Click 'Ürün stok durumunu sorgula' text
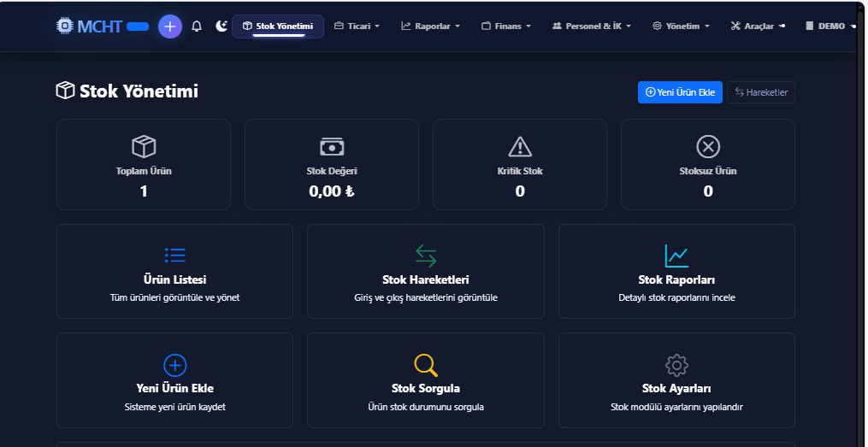Image resolution: width=868 pixels, height=447 pixels. (426, 407)
